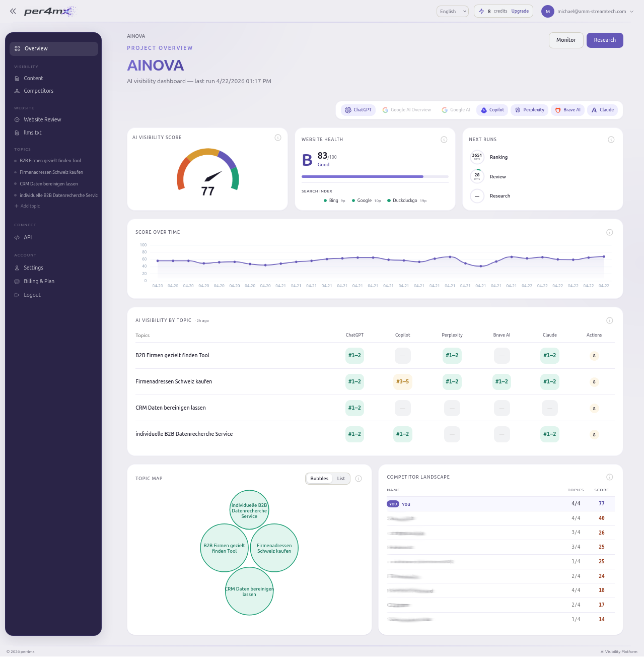Click the Firmenadressen Schweiz kaufen bubble
644x657 pixels.
pyautogui.click(x=274, y=548)
